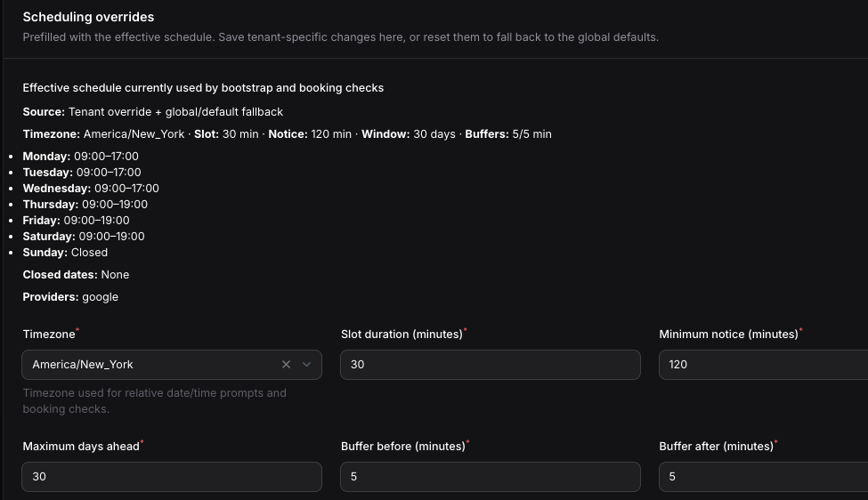Viewport: 868px width, 500px height.
Task: Click the Minimum notice (minutes) label
Action: point(728,334)
